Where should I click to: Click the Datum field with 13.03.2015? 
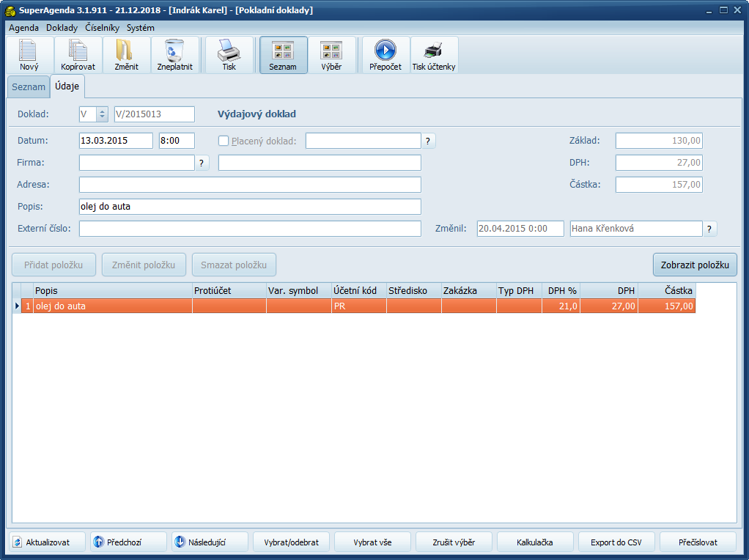coord(116,141)
